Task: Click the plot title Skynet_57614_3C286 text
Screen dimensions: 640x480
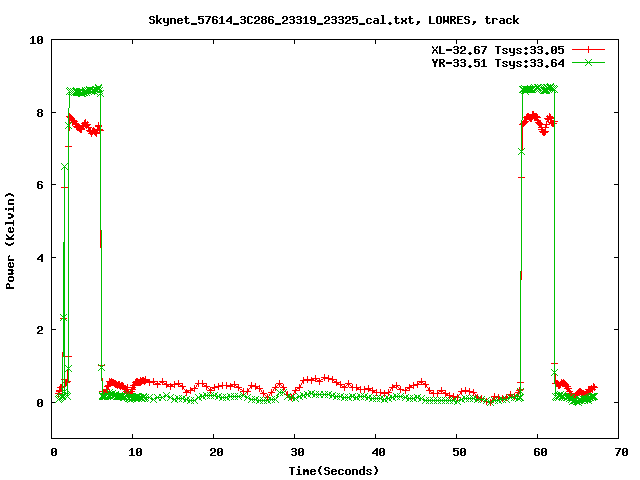Action: (x=333, y=20)
